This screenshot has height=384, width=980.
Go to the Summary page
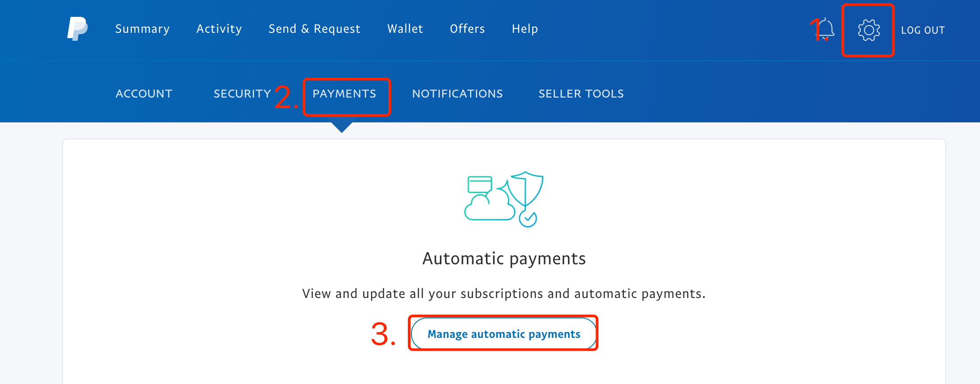[142, 29]
